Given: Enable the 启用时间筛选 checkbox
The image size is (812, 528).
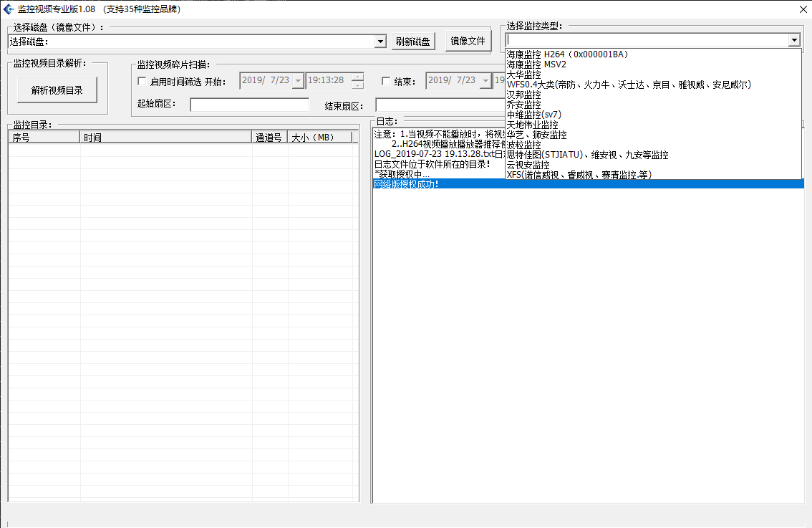Looking at the screenshot, I should point(141,82).
